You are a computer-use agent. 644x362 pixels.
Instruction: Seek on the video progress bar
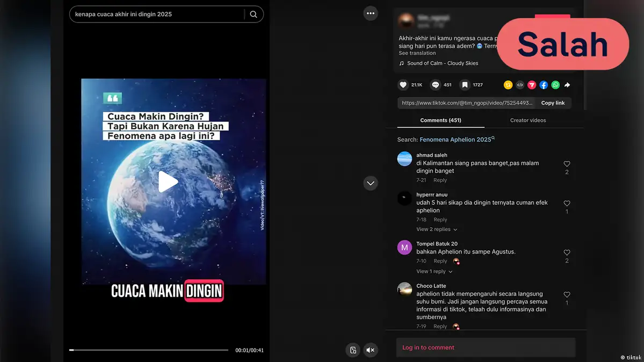(149, 350)
